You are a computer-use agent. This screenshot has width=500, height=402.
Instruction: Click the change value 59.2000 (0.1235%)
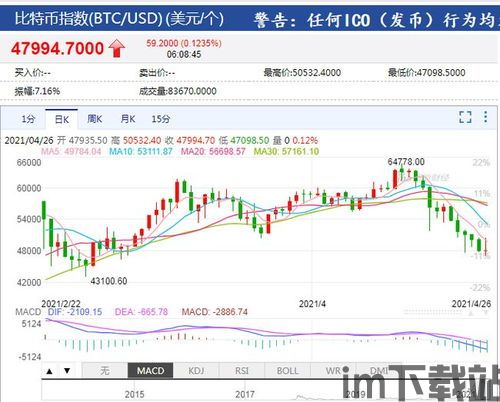(x=184, y=43)
